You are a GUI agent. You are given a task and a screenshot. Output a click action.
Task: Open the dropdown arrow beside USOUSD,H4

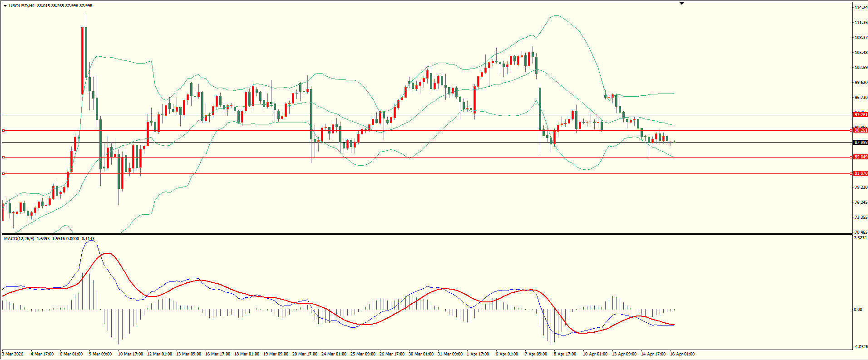(x=5, y=6)
